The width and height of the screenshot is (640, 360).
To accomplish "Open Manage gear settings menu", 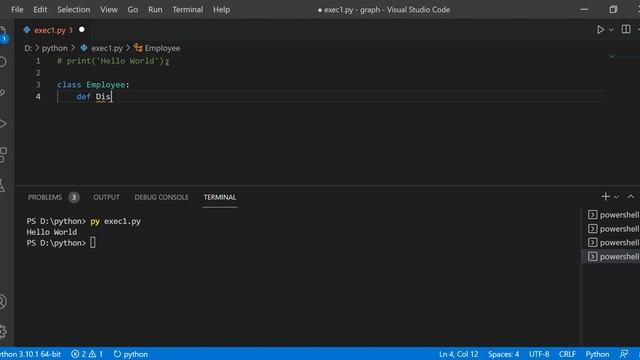I will 3,331.
